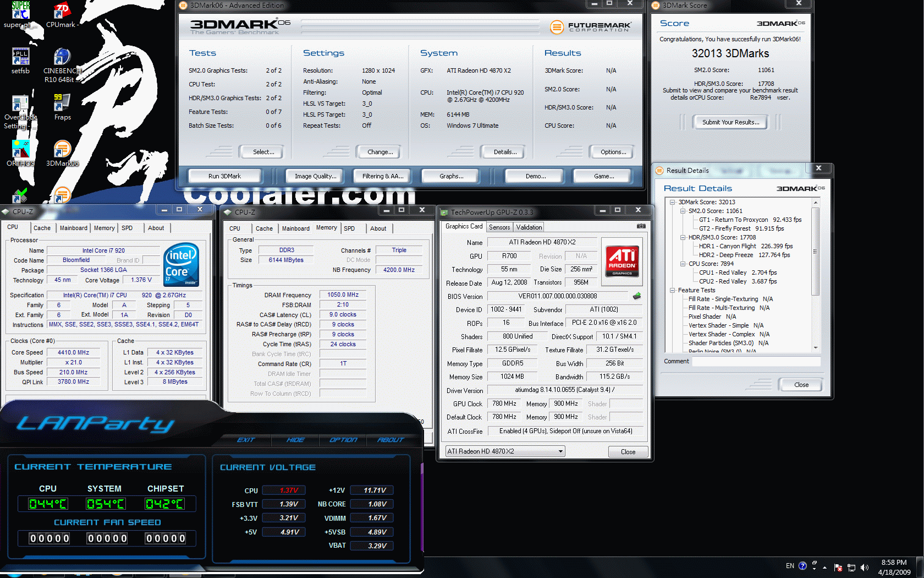Launch the 3DMark06 desktop shortcut
The height and width of the screenshot is (578, 924).
[62, 154]
